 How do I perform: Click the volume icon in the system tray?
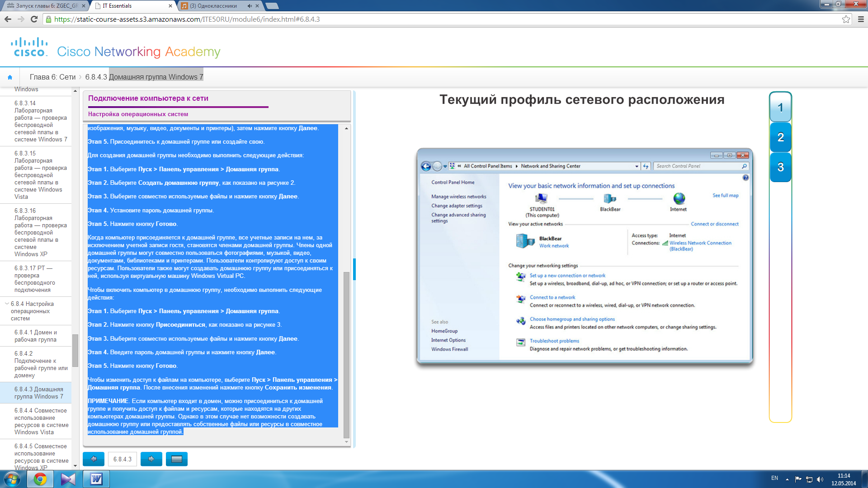pos(820,479)
